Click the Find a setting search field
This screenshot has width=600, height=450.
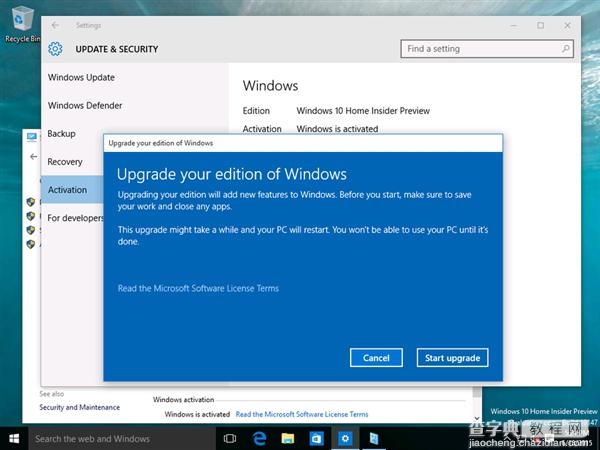coord(487,49)
